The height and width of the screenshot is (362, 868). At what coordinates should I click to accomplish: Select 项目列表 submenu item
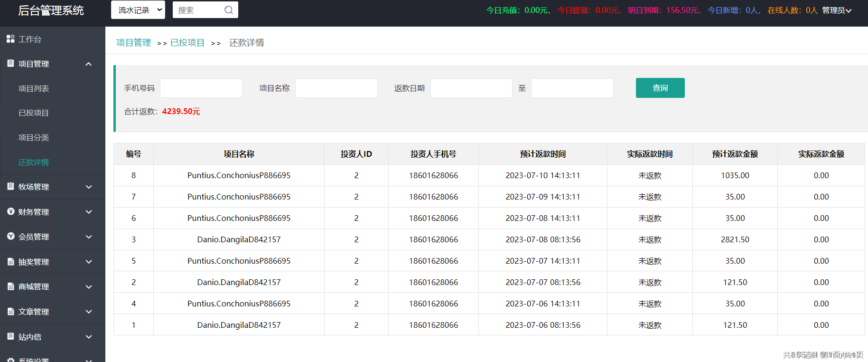34,88
